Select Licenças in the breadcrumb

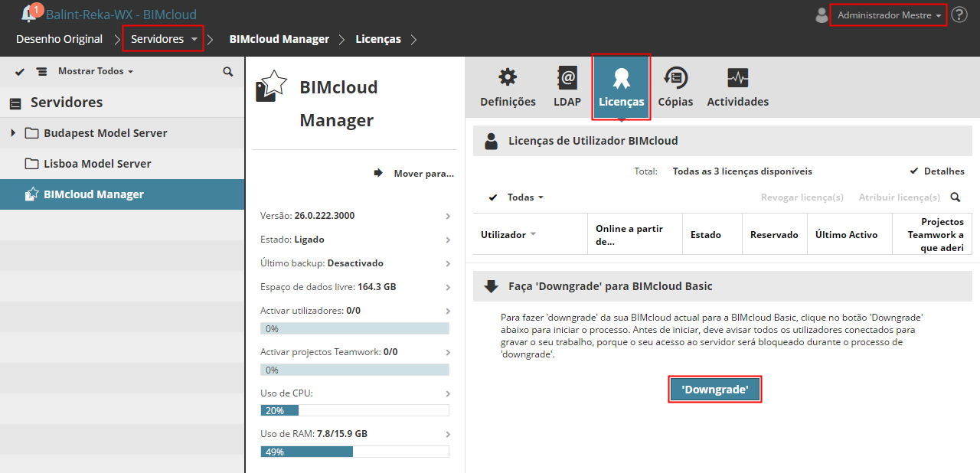point(378,39)
